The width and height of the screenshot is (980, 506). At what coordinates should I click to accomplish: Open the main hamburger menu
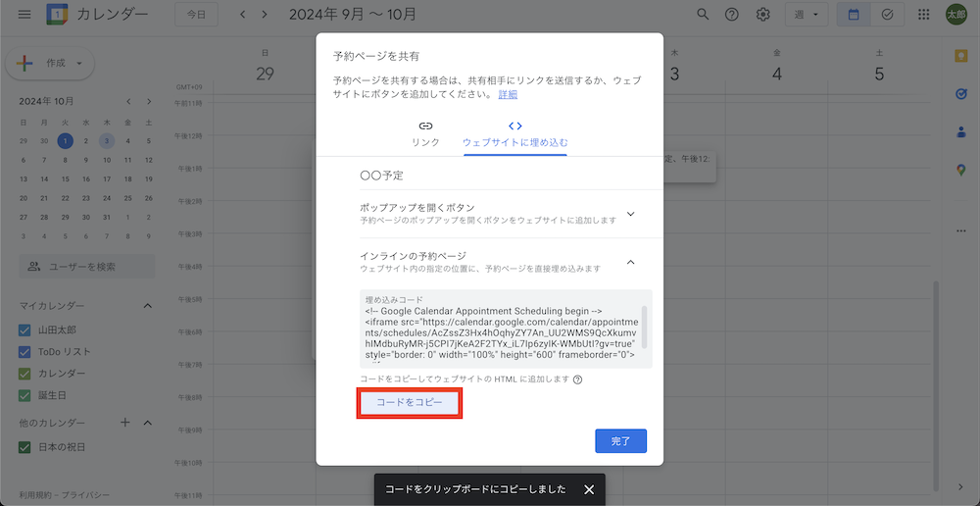24,15
